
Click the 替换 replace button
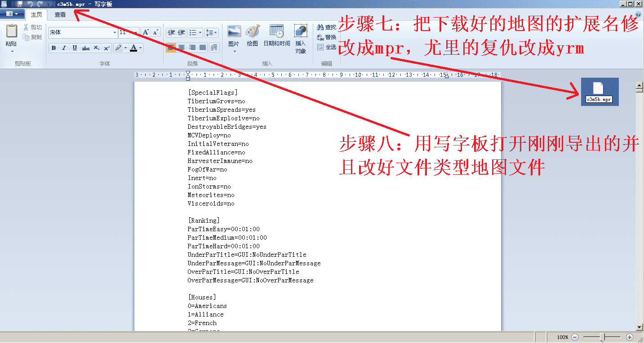click(x=326, y=37)
